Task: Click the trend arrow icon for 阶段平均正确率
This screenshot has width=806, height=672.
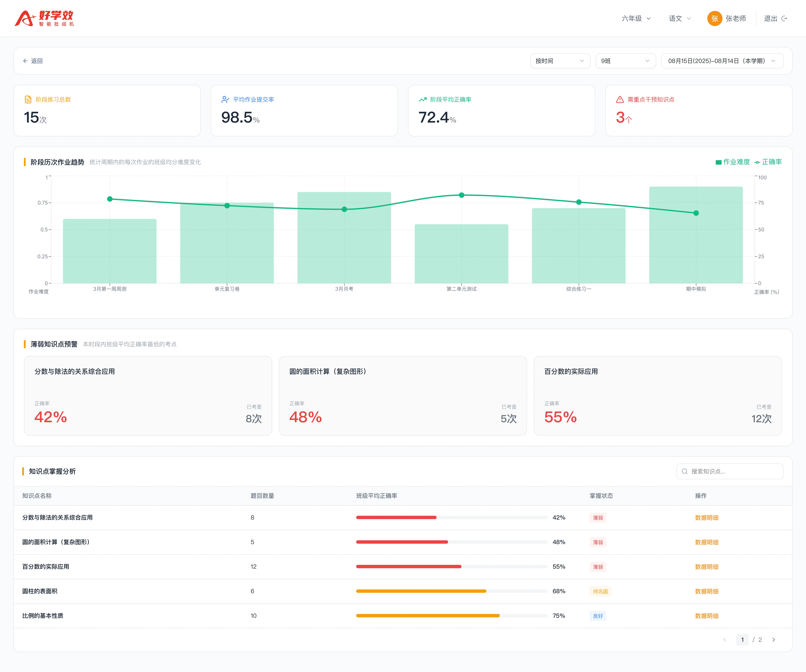Action: tap(423, 99)
